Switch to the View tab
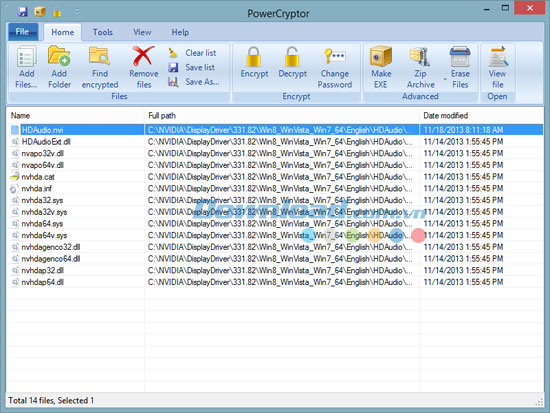This screenshot has width=550, height=413. coord(142,32)
